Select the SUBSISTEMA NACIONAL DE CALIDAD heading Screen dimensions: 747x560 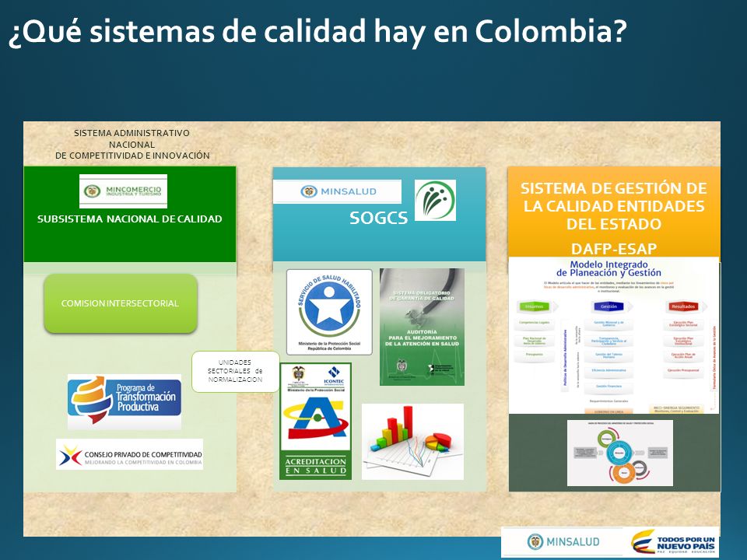click(130, 219)
